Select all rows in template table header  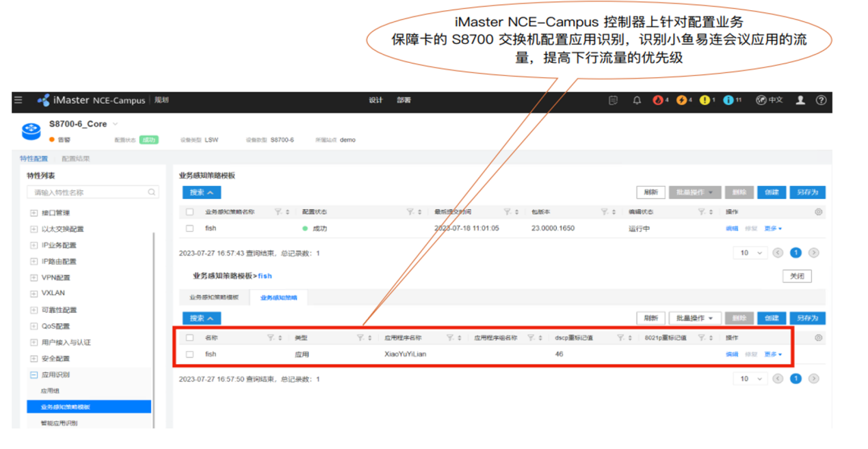point(189,212)
